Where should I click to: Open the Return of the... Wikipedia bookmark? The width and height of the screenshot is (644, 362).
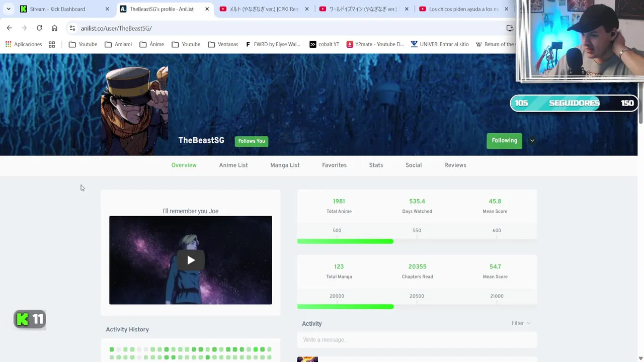[495, 44]
